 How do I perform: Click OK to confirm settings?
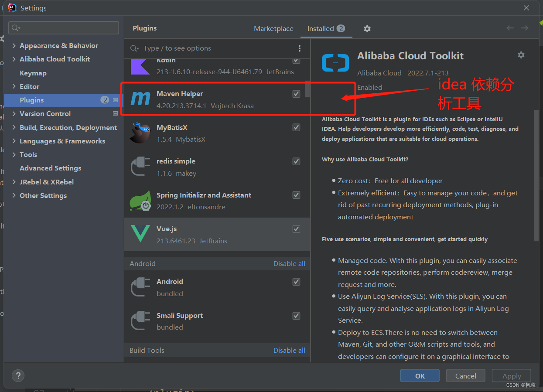[x=420, y=376]
